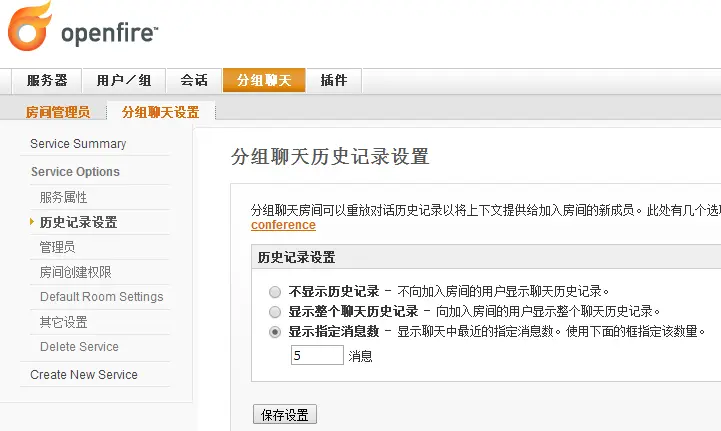Go to the 房间管理员 sub-tab
The image size is (721, 431).
tap(58, 112)
